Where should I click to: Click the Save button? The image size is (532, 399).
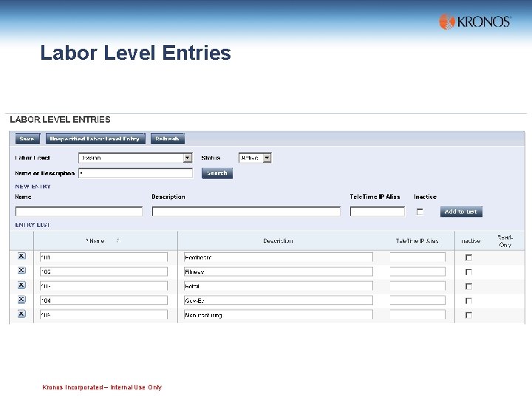point(27,139)
